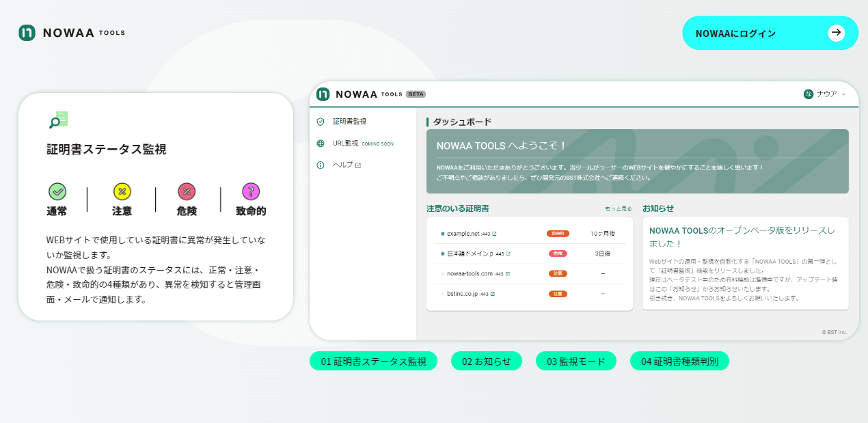868x423 pixels.
Task: Click the external link icon for nowaa-tools.com
Action: click(x=507, y=273)
